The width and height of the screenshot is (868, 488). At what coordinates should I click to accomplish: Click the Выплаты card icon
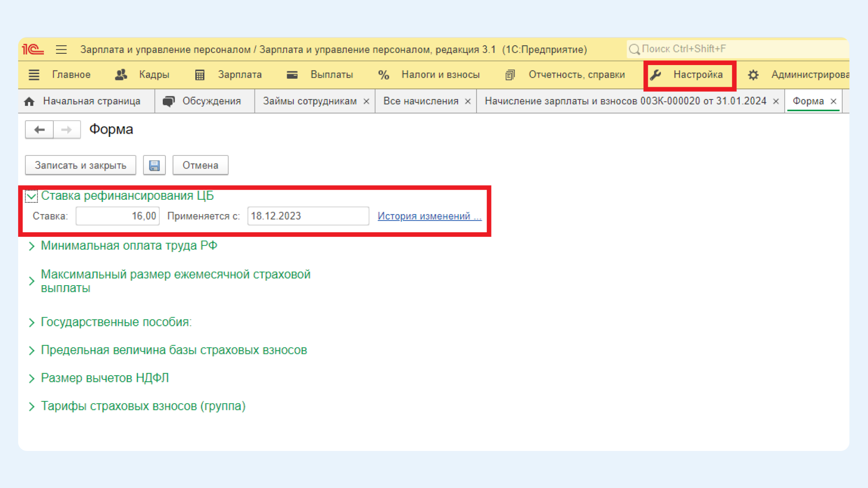pyautogui.click(x=292, y=75)
